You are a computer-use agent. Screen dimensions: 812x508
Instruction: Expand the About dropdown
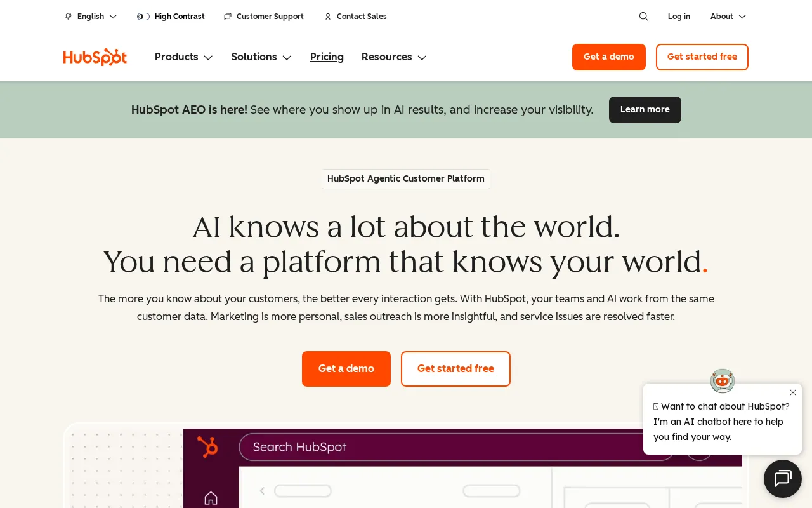(x=728, y=17)
